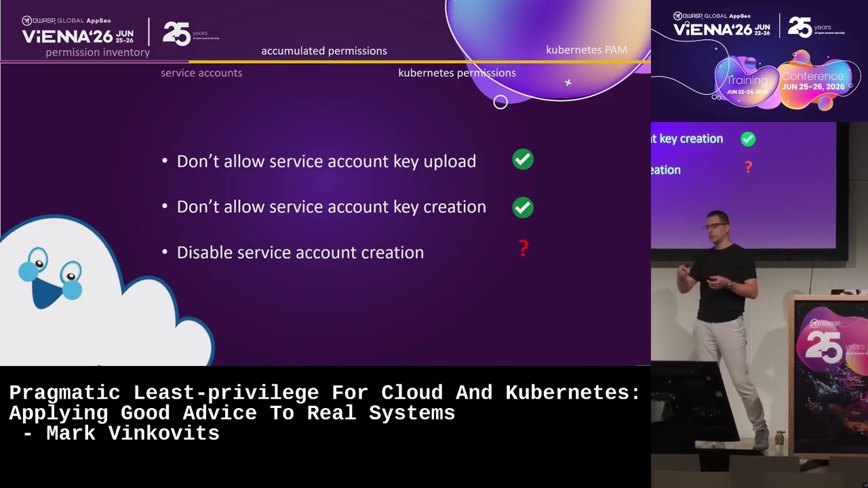Click "Disable service account creation" bullet text

[300, 252]
